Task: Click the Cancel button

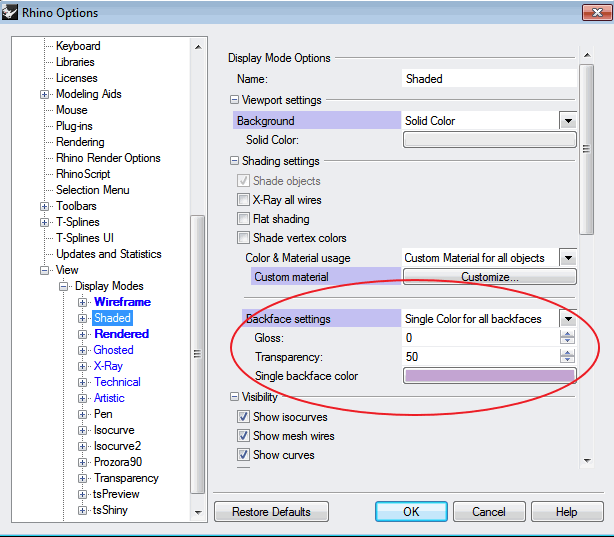Action: pos(489,512)
